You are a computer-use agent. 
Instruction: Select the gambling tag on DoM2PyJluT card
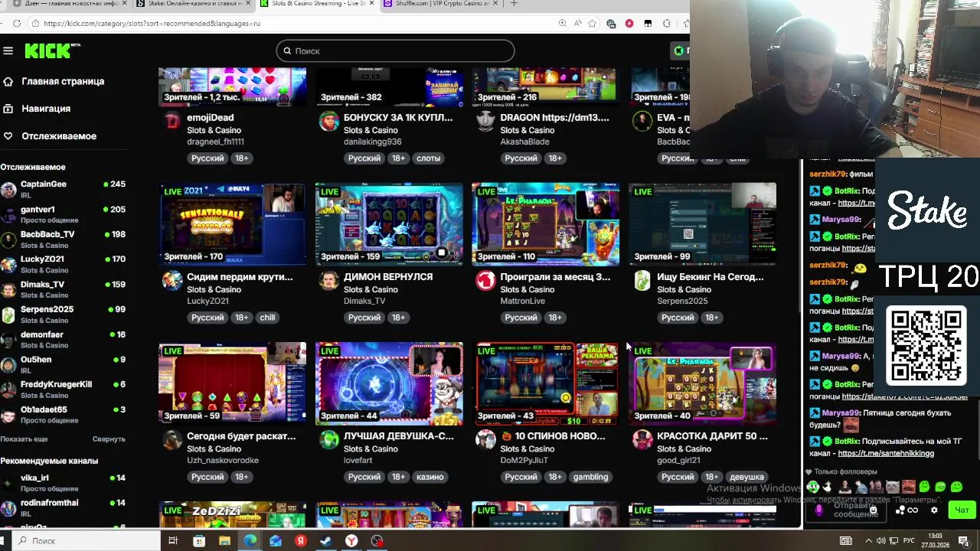click(x=590, y=477)
